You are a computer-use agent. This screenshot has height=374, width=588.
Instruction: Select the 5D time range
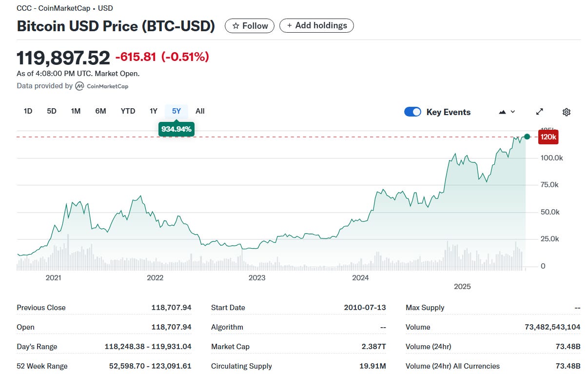tap(52, 111)
